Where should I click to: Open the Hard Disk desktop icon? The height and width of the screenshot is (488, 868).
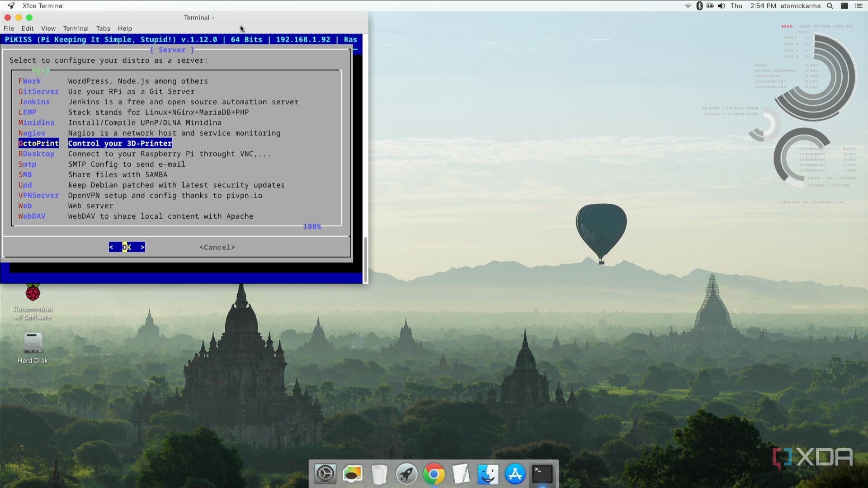pyautogui.click(x=32, y=344)
